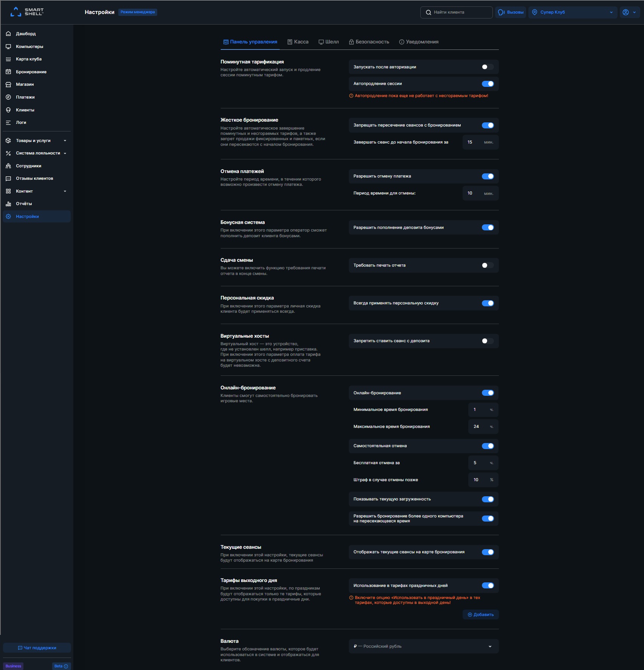Open the Дашборд section in the sidebar
The height and width of the screenshot is (670, 644).
coord(25,34)
